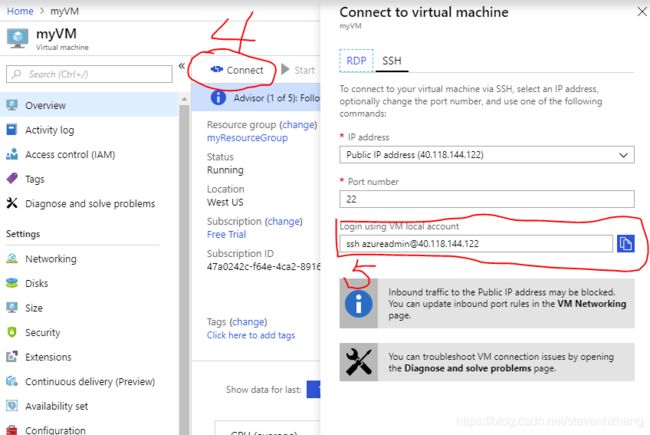Click the Access control (IAM) people icon
650x435 pixels.
click(12, 154)
